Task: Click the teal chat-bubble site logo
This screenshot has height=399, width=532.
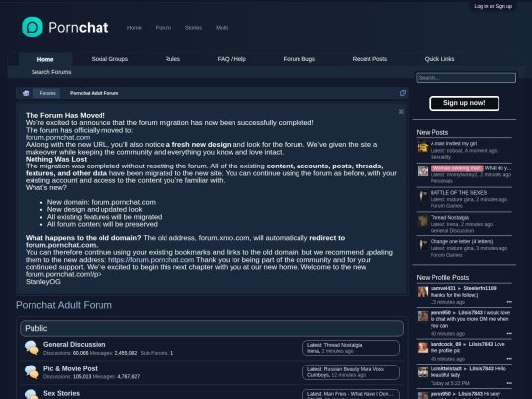Action: coord(33,27)
